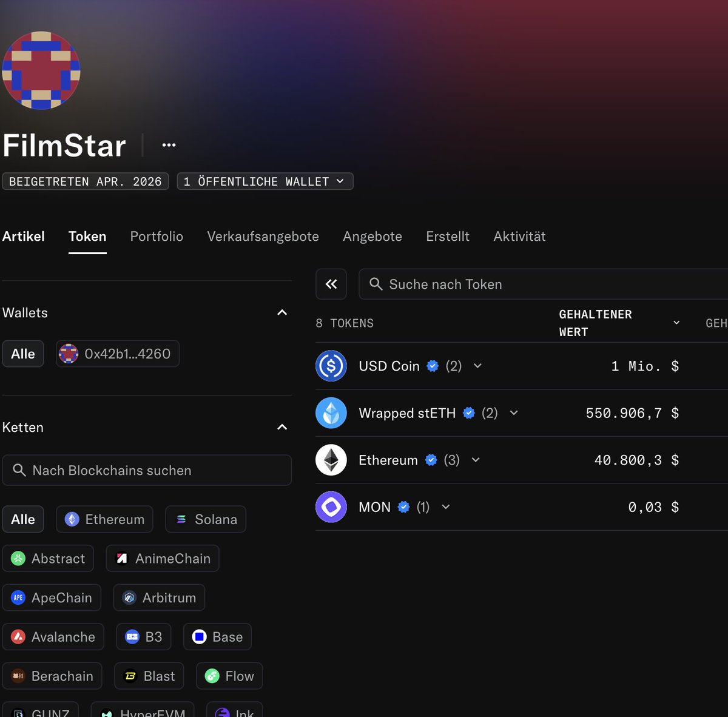Expand the Ethereum token row chevron
The height and width of the screenshot is (717, 728).
coord(476,460)
